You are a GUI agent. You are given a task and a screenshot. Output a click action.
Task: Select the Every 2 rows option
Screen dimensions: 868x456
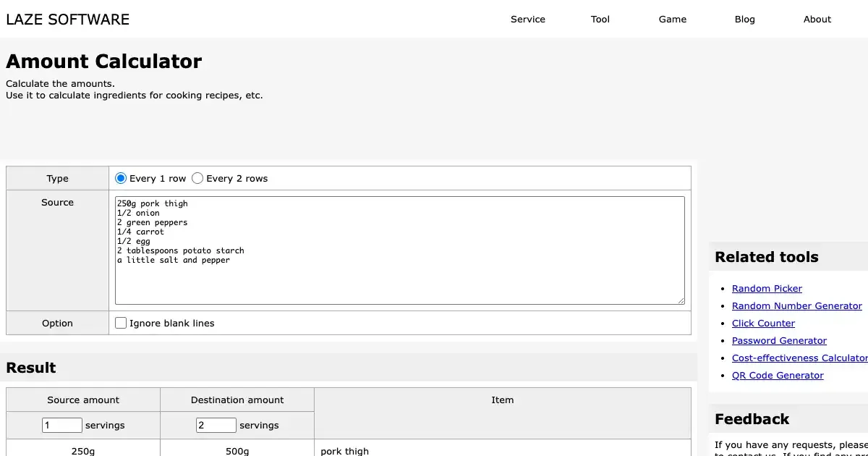point(197,178)
